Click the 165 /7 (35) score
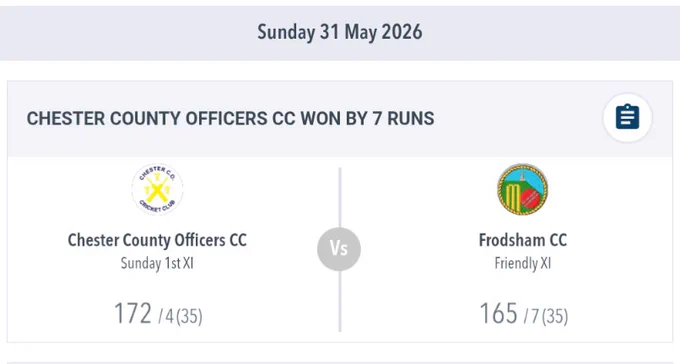The width and height of the screenshot is (680, 364). point(523,313)
